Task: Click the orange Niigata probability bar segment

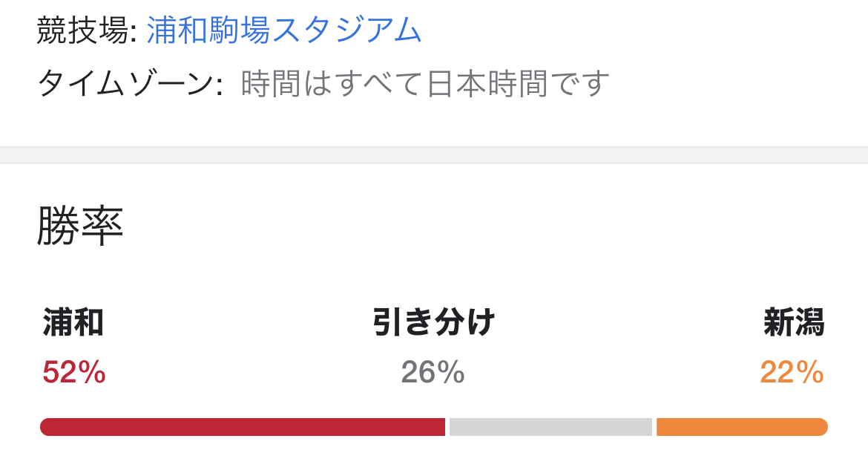Action: 742,427
